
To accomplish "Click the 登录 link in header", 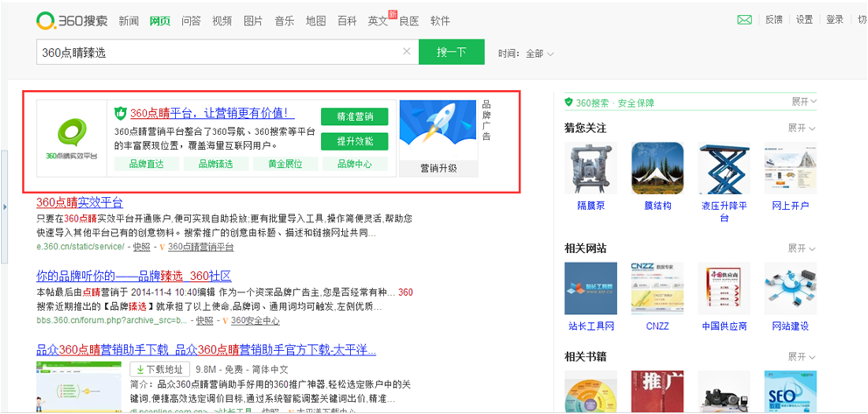I will (835, 20).
